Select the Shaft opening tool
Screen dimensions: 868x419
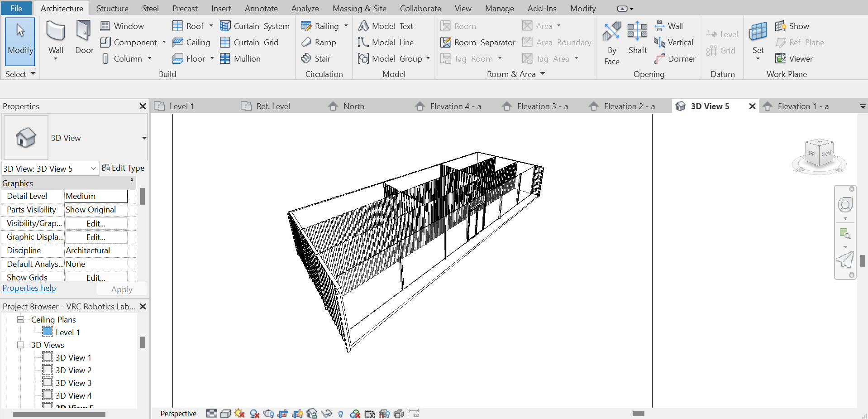pyautogui.click(x=637, y=38)
